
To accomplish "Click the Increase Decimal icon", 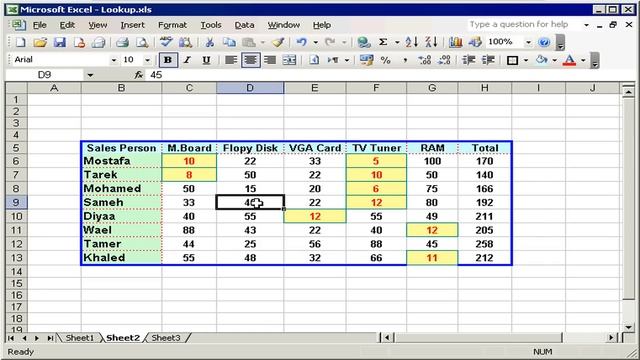I will [x=424, y=60].
